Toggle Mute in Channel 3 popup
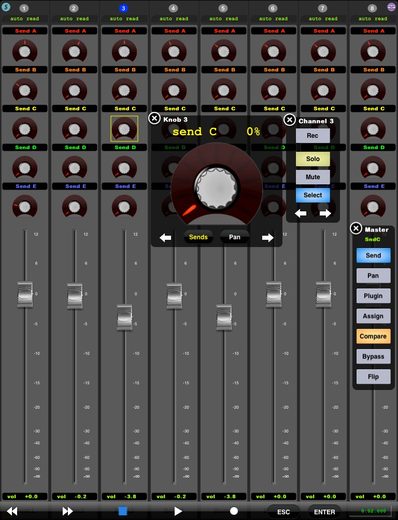This screenshot has width=398, height=520. point(313,177)
